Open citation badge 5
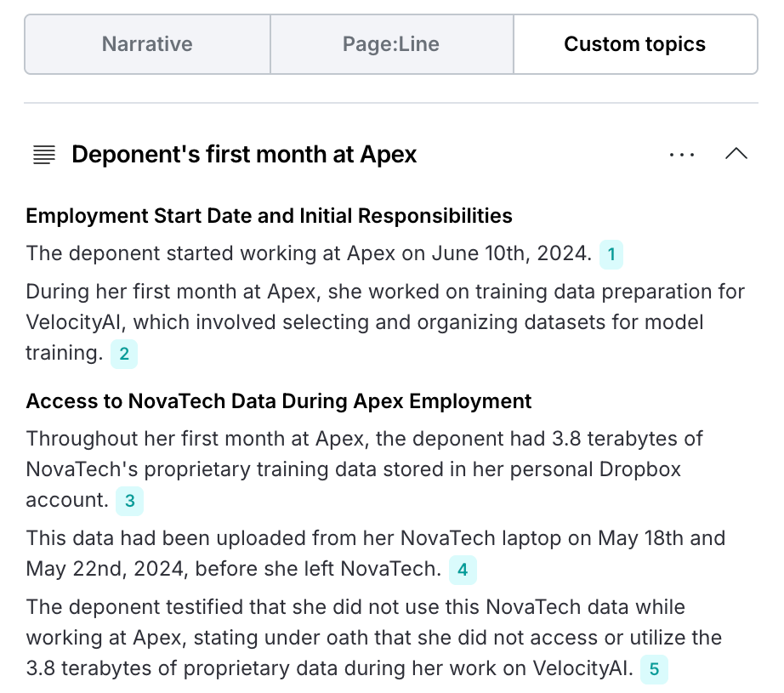 pos(654,669)
